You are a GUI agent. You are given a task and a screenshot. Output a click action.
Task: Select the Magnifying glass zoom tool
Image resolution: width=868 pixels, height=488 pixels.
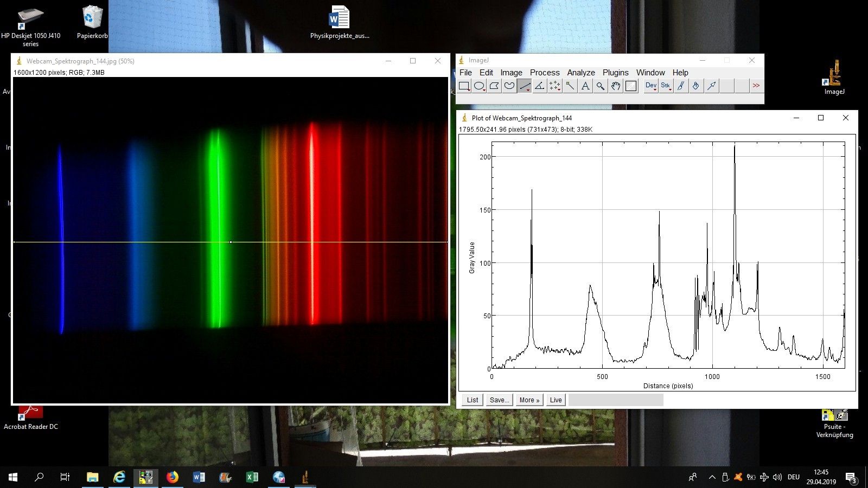[601, 86]
